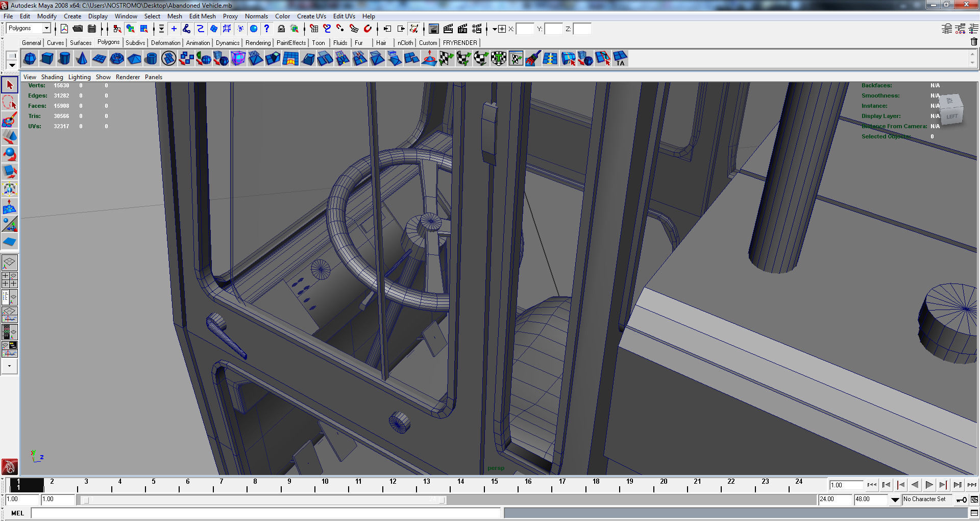Open the Create UVs menu
Image resolution: width=980 pixels, height=521 pixels.
point(311,16)
